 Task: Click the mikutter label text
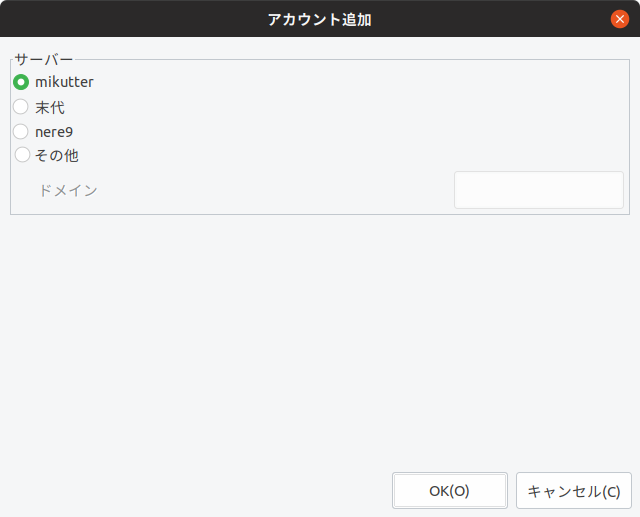pos(64,82)
